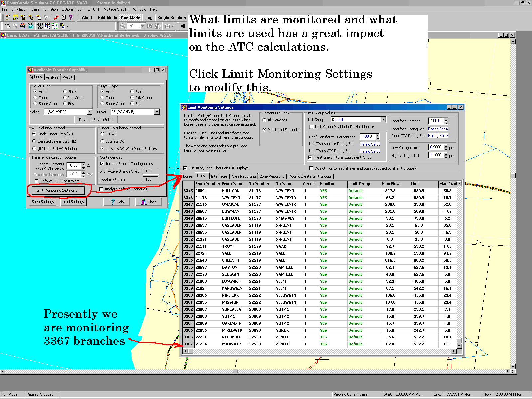
Task: Decrease Line/Transformer Percentage spinner value
Action: (x=377, y=138)
